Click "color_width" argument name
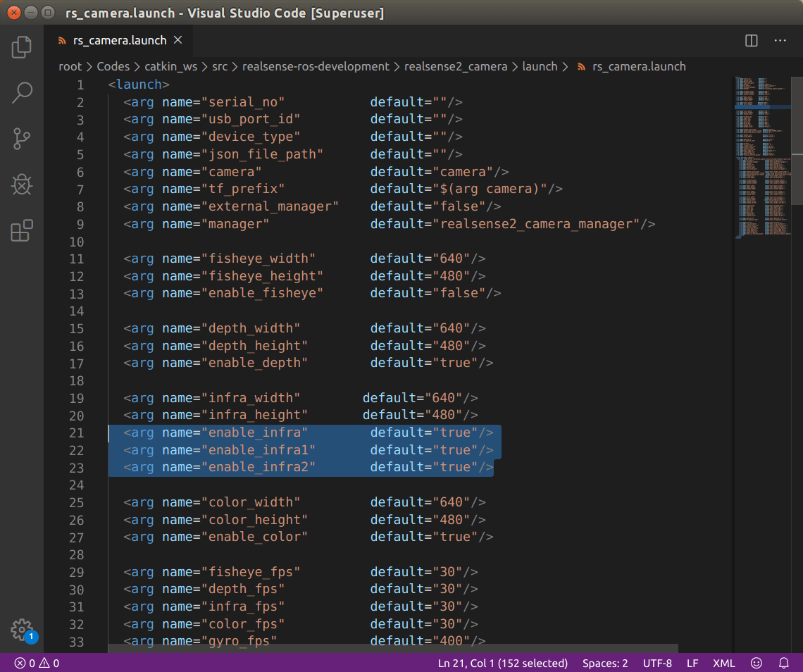 coord(251,502)
